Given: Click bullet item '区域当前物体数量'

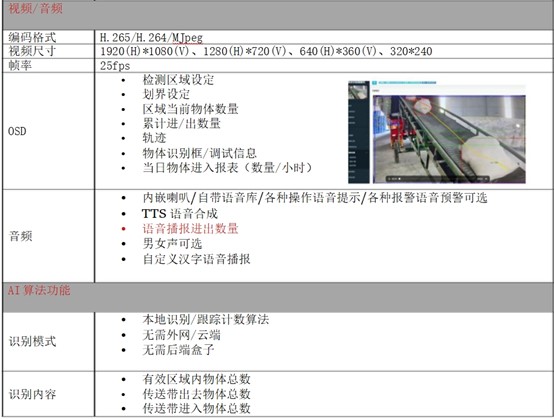Looking at the screenshot, I should 190,109.
